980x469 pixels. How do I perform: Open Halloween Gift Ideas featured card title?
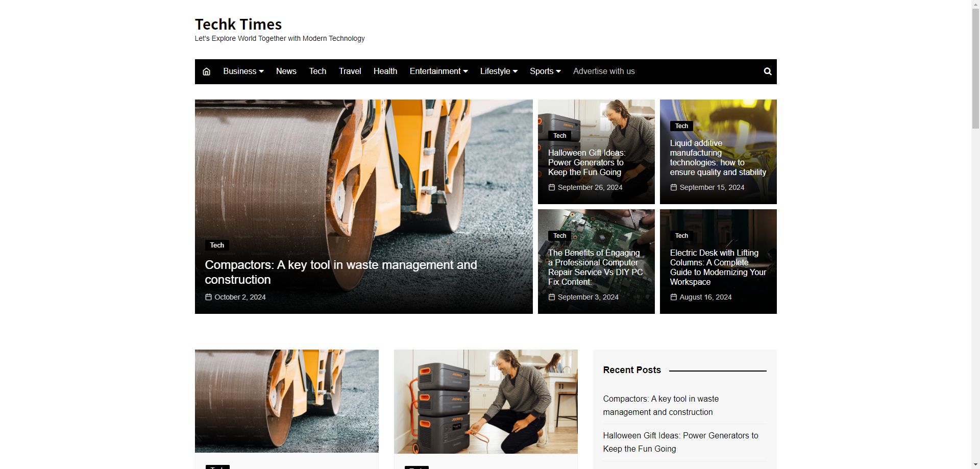coord(586,162)
